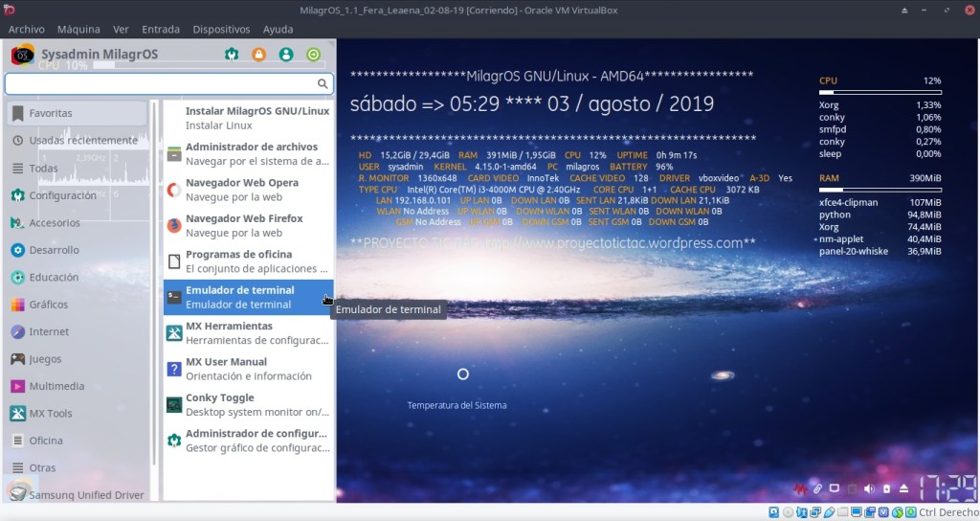Open MX User Manual
Image resolution: width=980 pixels, height=521 pixels.
click(x=248, y=369)
